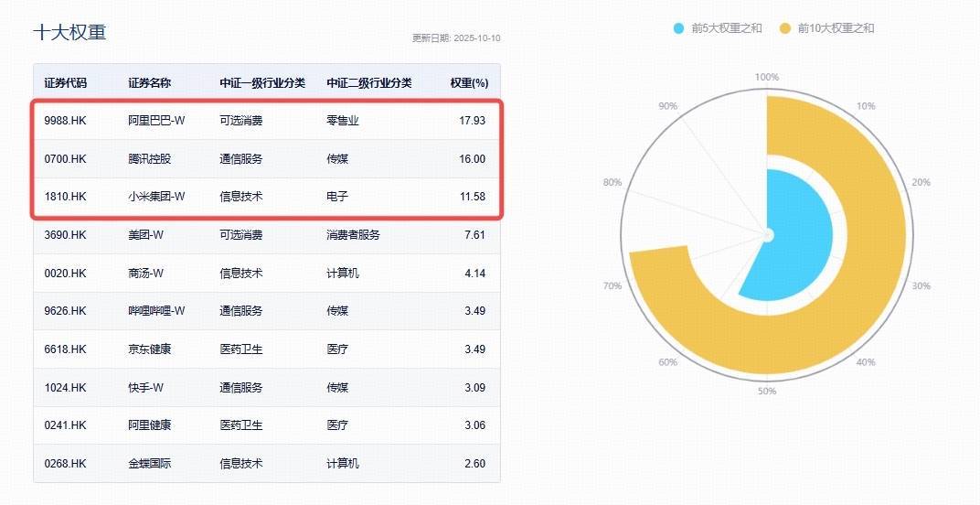Screen dimensions: 980x505
Task: Click the blue circle legend marker
Action: tap(678, 28)
